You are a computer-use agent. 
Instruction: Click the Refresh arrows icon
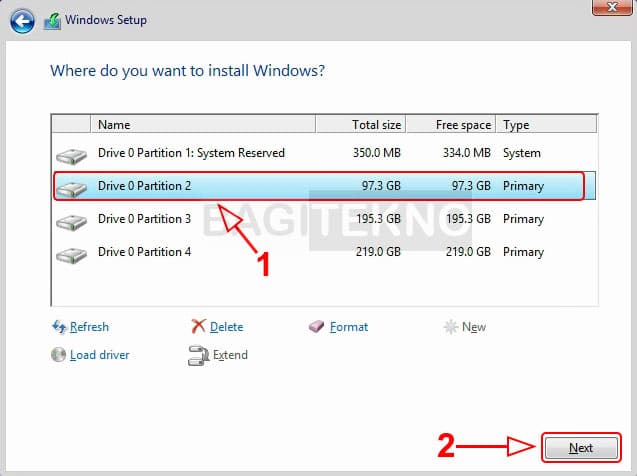[x=59, y=327]
